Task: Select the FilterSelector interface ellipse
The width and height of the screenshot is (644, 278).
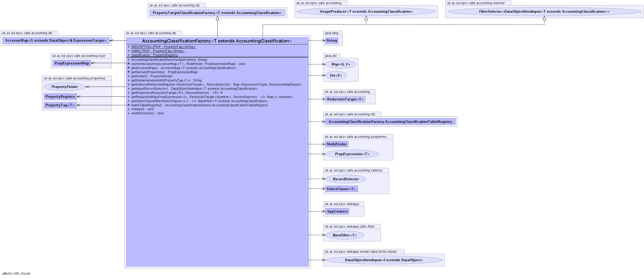Action: click(544, 12)
